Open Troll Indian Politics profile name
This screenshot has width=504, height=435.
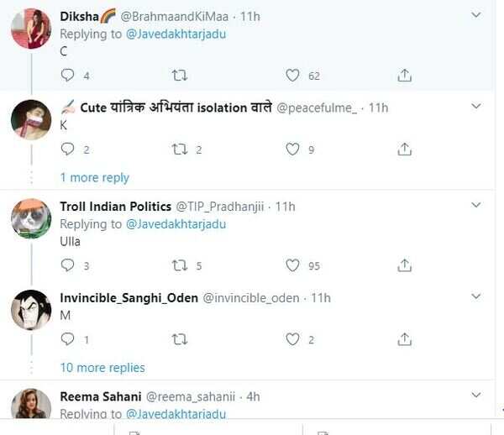(x=115, y=207)
